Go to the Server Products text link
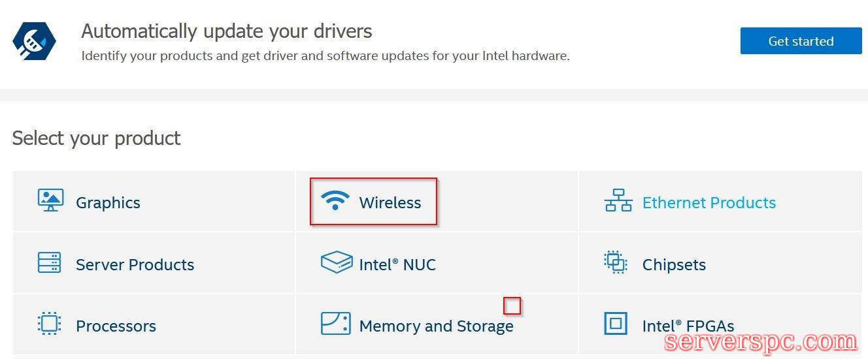Viewport: 868px width, 359px height. [x=135, y=265]
